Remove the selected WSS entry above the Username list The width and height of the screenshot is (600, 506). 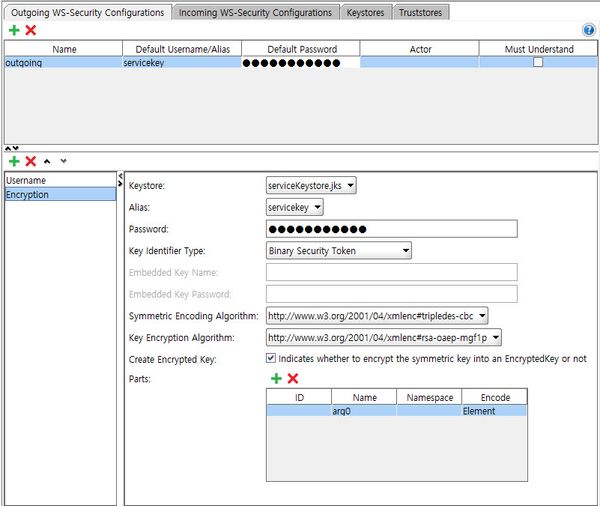pos(31,160)
